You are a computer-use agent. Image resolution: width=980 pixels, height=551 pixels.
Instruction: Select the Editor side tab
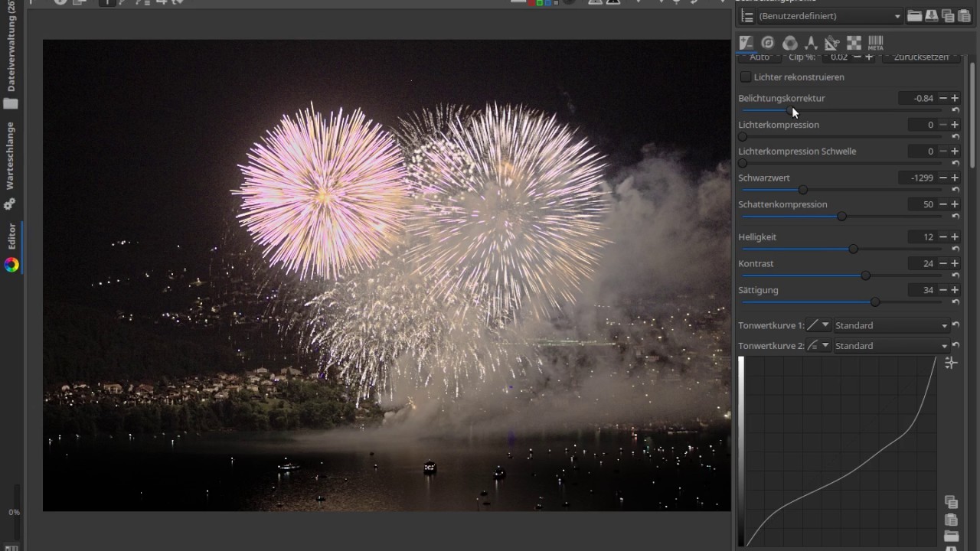click(x=11, y=247)
